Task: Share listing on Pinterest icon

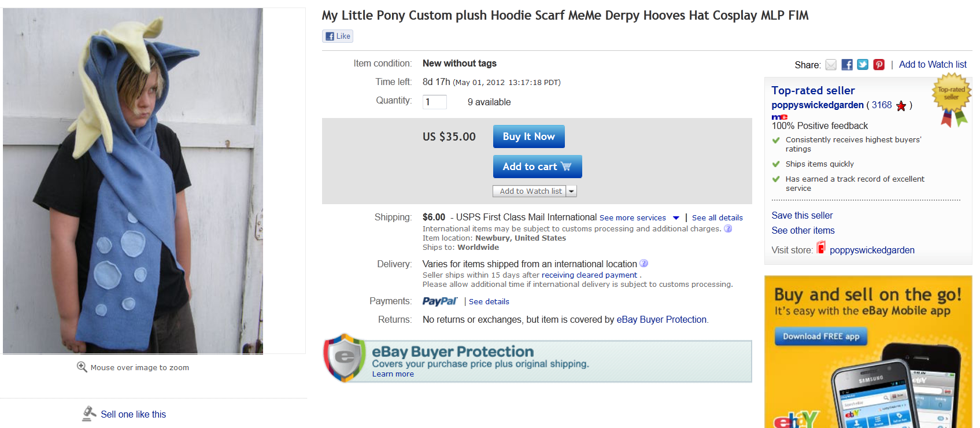Action: (x=879, y=65)
